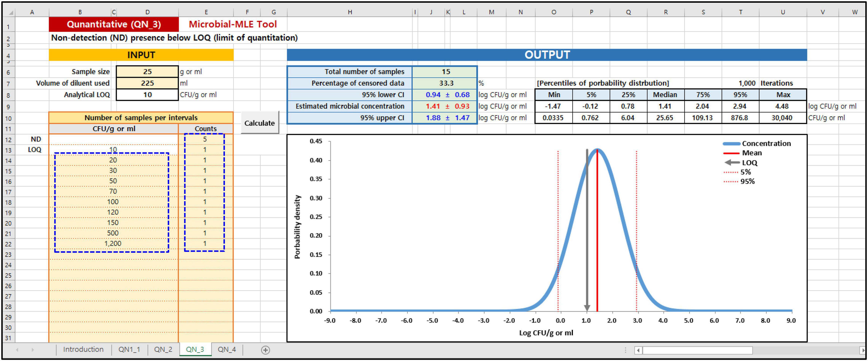
Task: Select the cell with CFU value 20
Action: pos(113,160)
